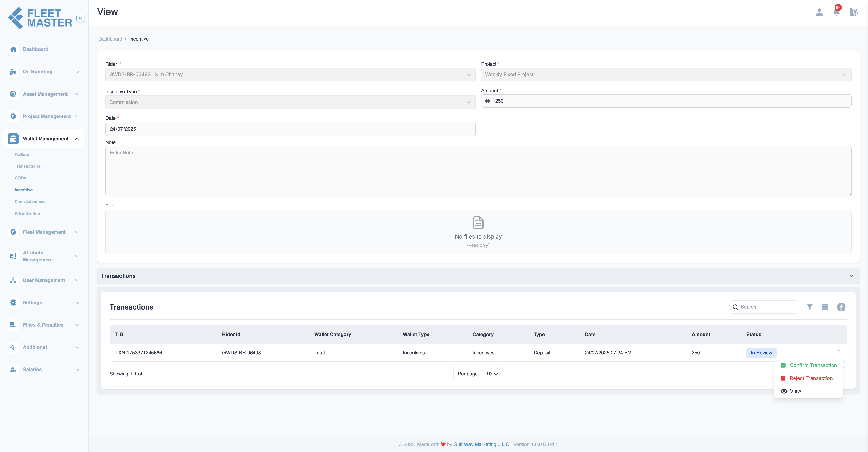Click the logout door icon
Viewport: 868px width, 452px height.
click(x=853, y=12)
